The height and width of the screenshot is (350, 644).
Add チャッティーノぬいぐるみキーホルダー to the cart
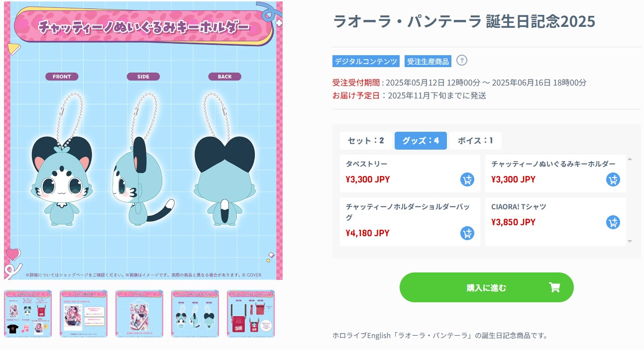tap(613, 180)
